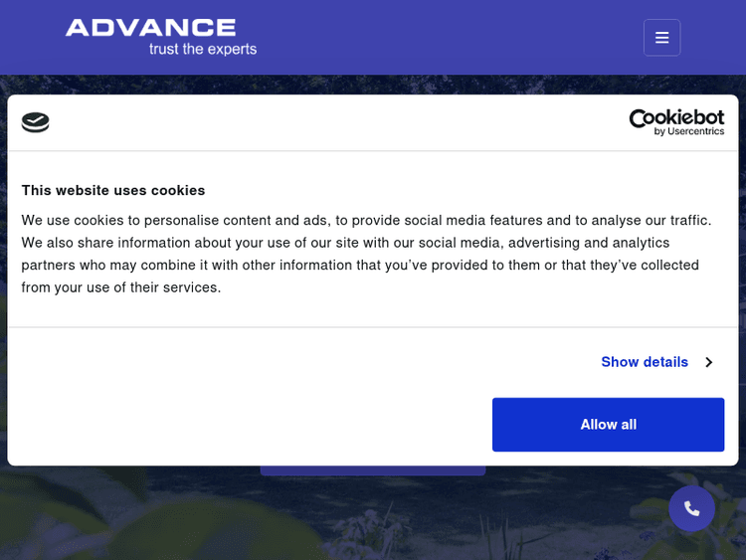
Task: Click the Cookiebot wordmark logo
Action: click(676, 117)
